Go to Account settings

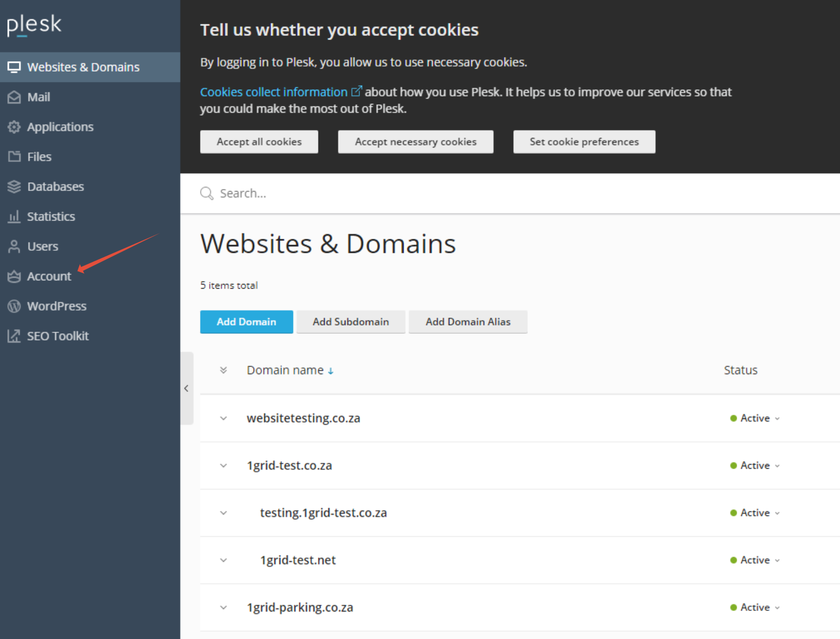(90, 276)
